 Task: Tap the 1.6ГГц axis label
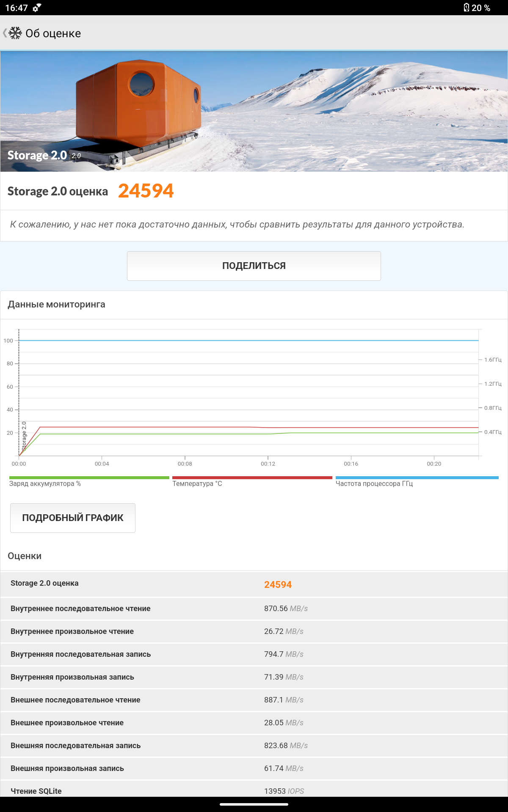[x=493, y=360]
